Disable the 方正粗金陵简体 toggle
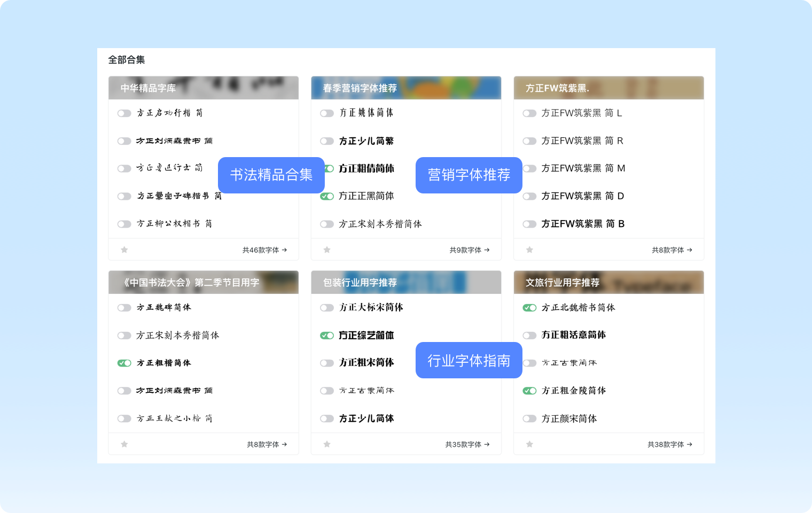Viewport: 812px width, 513px height. pyautogui.click(x=529, y=391)
